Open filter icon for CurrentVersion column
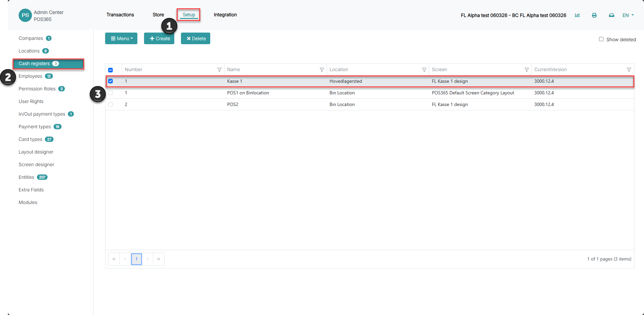 tap(629, 70)
